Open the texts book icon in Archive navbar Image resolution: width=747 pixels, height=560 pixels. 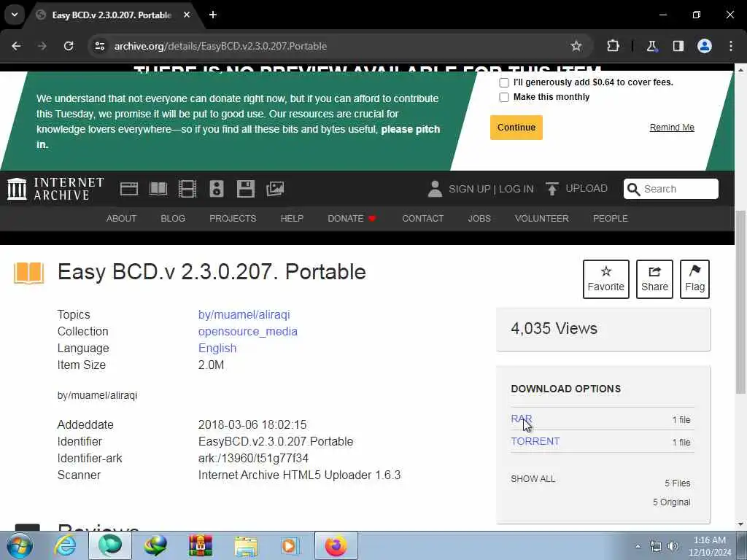(158, 189)
